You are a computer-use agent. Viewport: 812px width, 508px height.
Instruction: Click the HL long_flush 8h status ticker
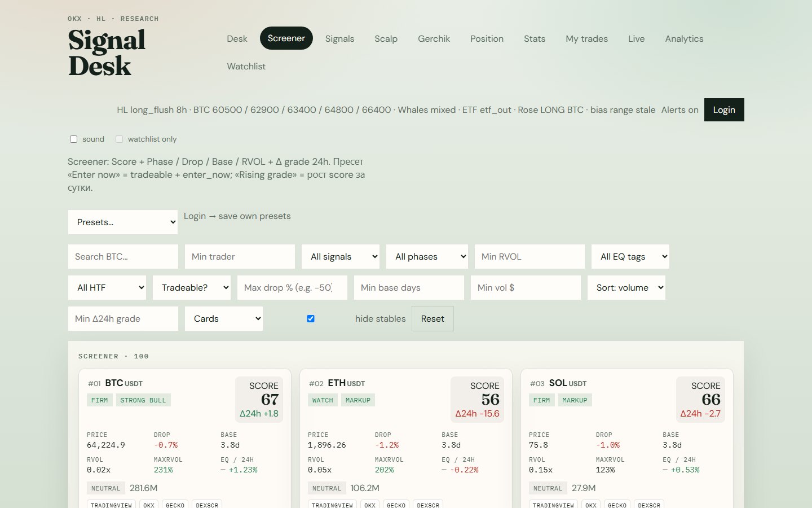click(386, 110)
